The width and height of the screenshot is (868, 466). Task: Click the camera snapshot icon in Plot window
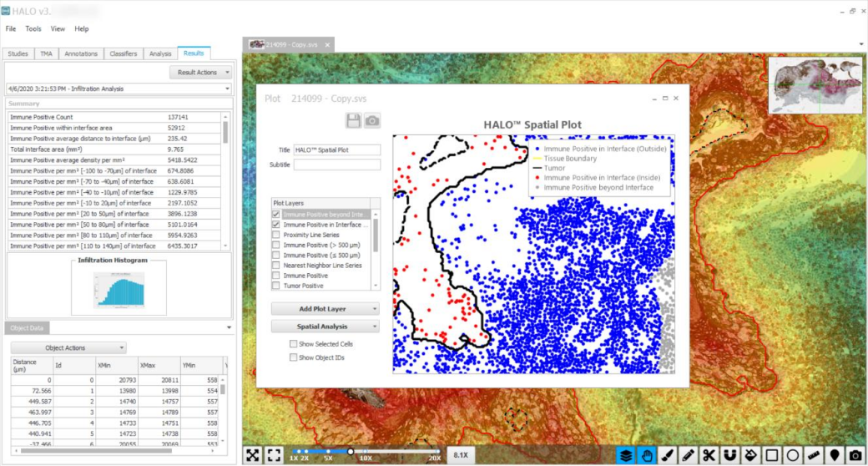pos(372,121)
